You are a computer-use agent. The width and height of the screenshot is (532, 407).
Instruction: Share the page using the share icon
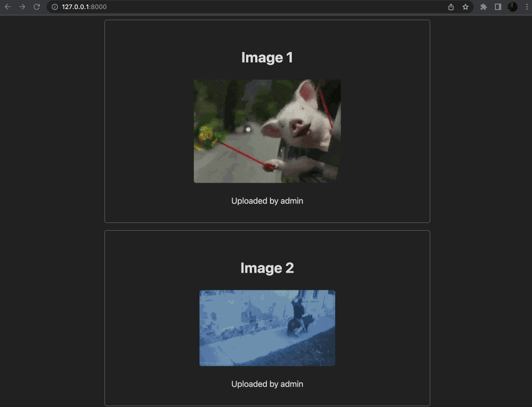(x=451, y=7)
